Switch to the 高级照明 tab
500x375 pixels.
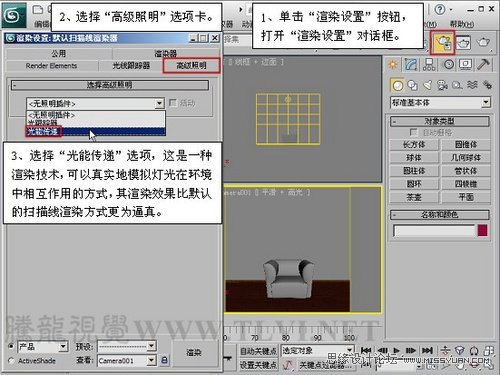coord(191,66)
